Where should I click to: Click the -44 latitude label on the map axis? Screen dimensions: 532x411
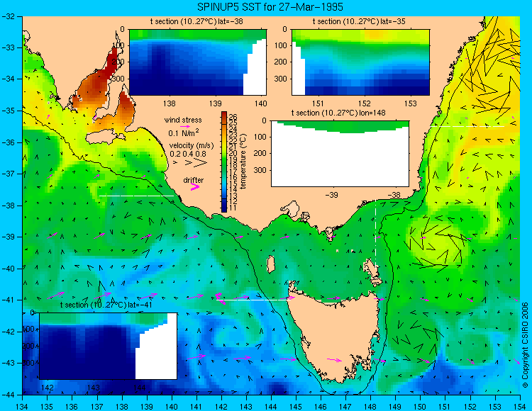[x=8, y=395]
